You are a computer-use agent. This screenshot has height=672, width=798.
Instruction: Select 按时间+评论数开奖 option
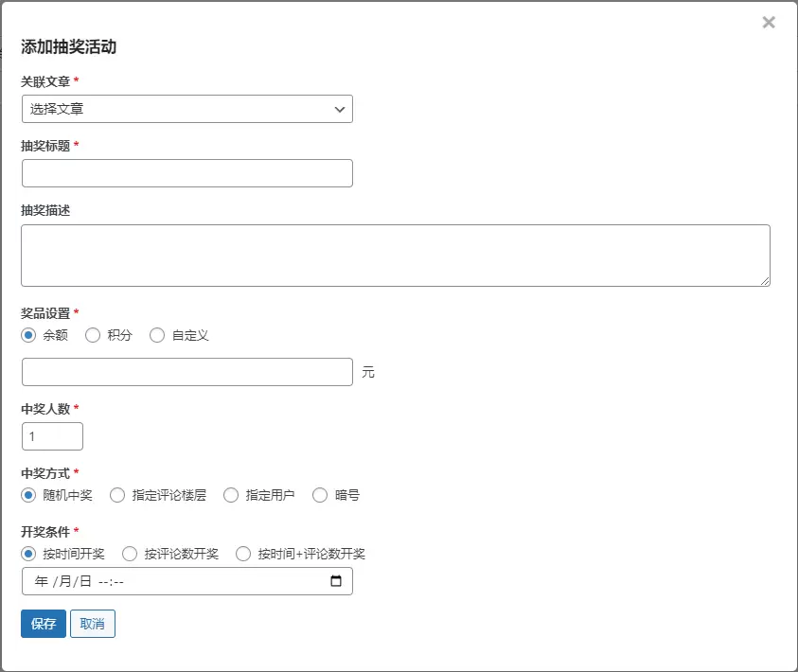pyautogui.click(x=243, y=554)
